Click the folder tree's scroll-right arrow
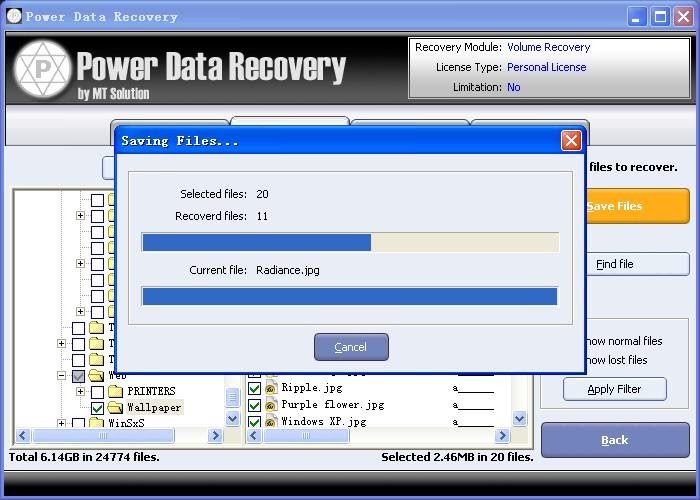Viewport: 700px width, 500px height. pos(215,435)
